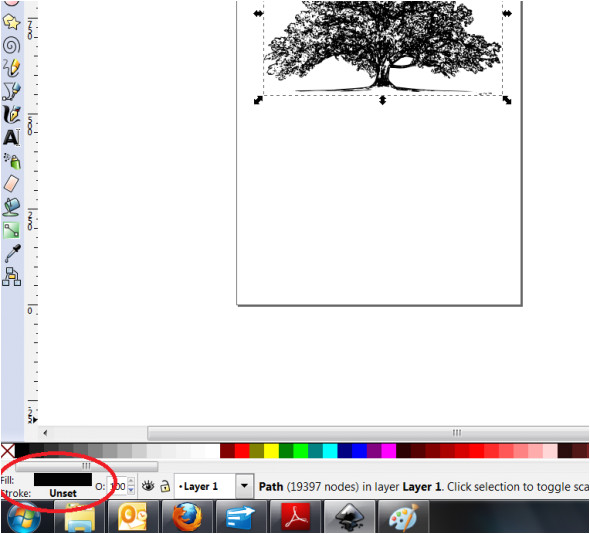Click the bottom-right corner scale handle
Screen dimensions: 590x534
[507, 100]
